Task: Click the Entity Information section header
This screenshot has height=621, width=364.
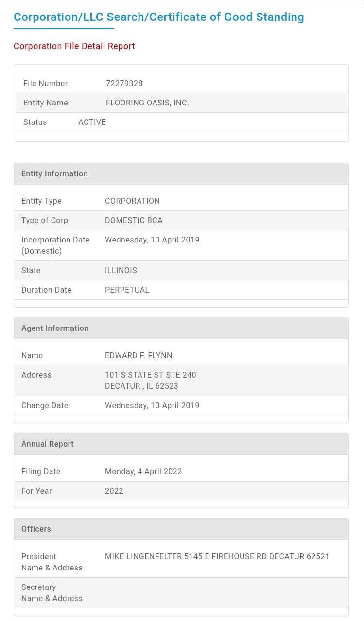Action: pyautogui.click(x=54, y=173)
